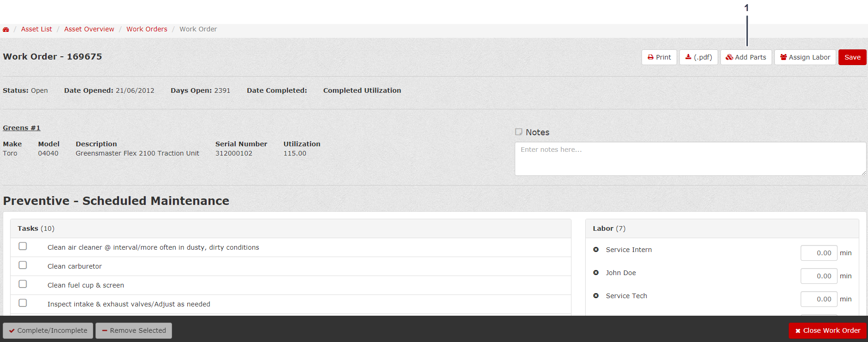The width and height of the screenshot is (868, 342).
Task: Open Work Orders breadcrumb link
Action: 147,29
